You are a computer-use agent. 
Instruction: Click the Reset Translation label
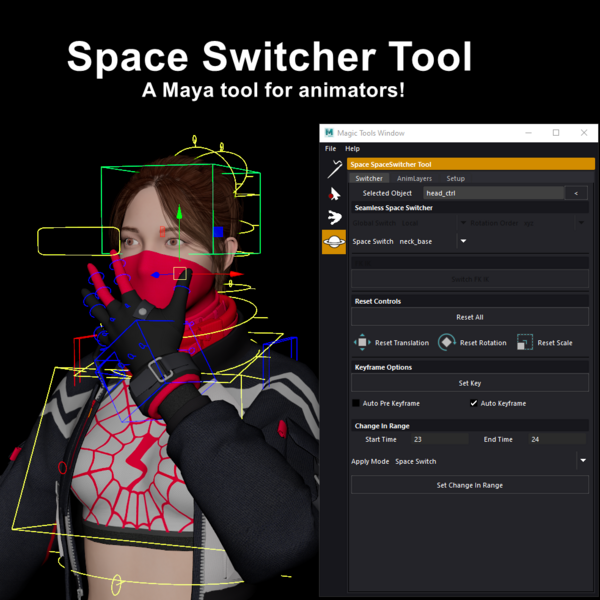click(x=402, y=343)
